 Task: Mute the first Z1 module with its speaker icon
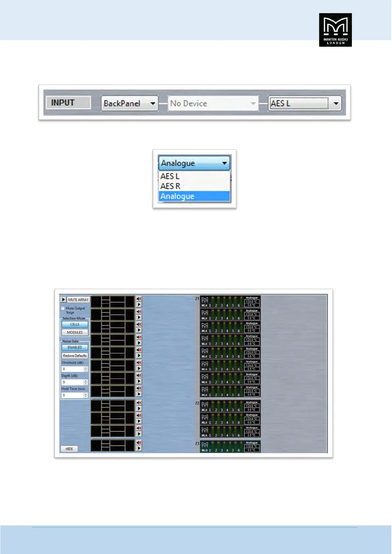[x=139, y=299]
